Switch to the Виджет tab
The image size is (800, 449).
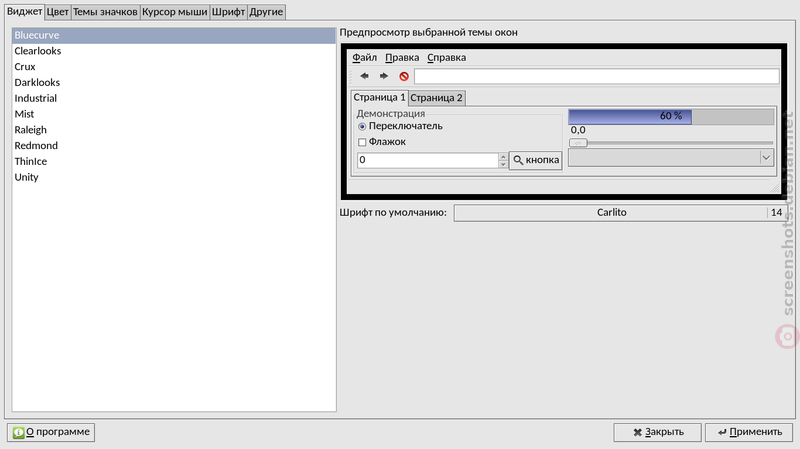coord(24,11)
